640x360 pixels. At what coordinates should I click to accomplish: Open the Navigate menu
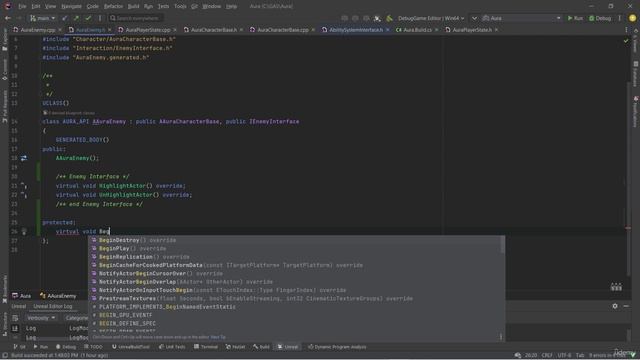coord(71,6)
